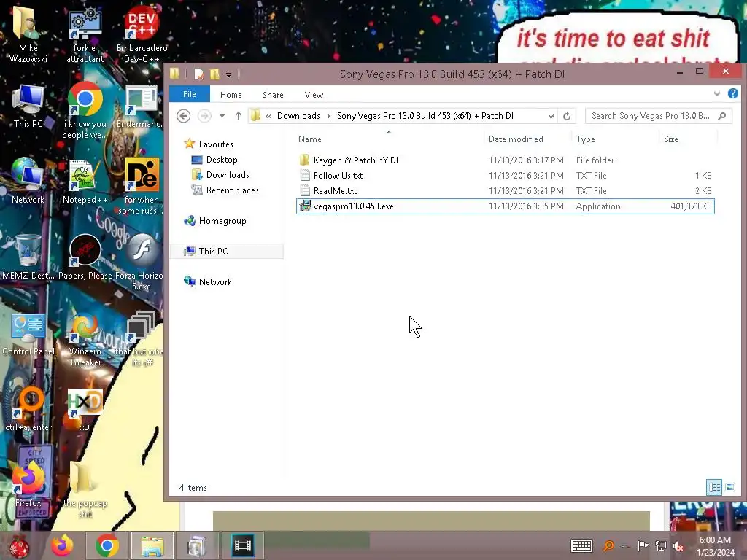The width and height of the screenshot is (747, 560).
Task: Launch Firefox from the desktop icon
Action: pyautogui.click(x=28, y=483)
